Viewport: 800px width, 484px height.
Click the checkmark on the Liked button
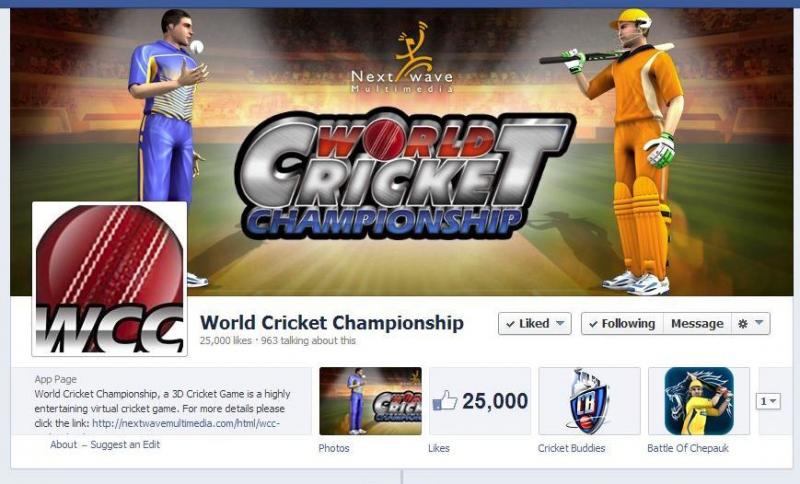510,324
